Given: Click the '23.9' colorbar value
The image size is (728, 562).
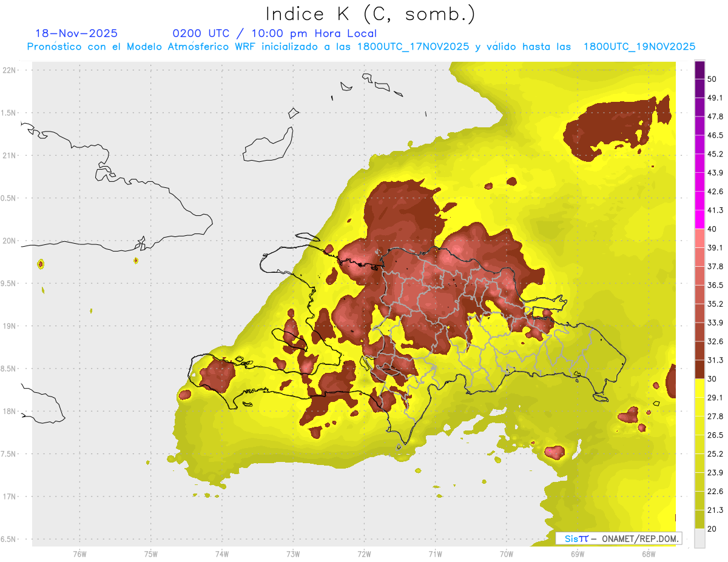Looking at the screenshot, I should coord(715,473).
